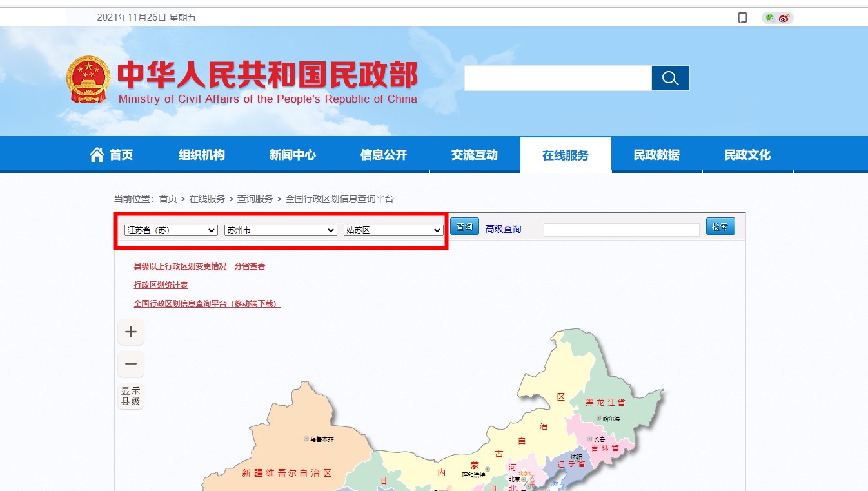Viewport: 868px width, 491px height.
Task: Zoom out the map with minus button
Action: [131, 364]
